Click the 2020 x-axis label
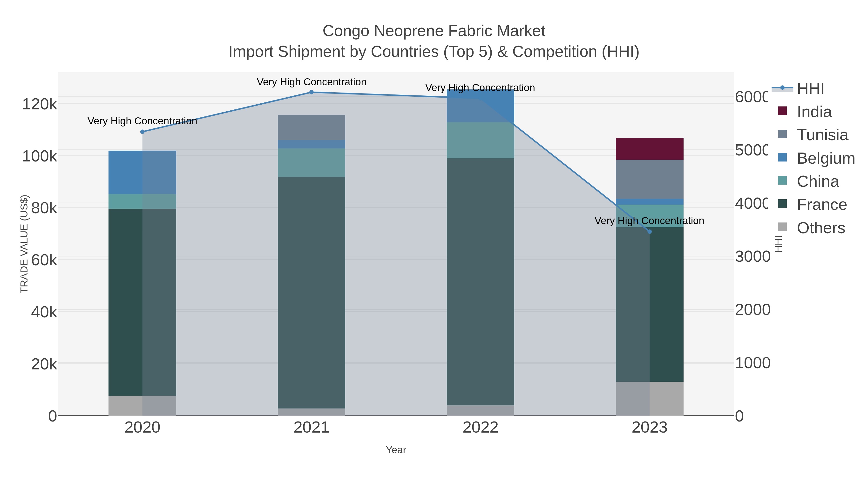The image size is (868, 488). click(142, 428)
